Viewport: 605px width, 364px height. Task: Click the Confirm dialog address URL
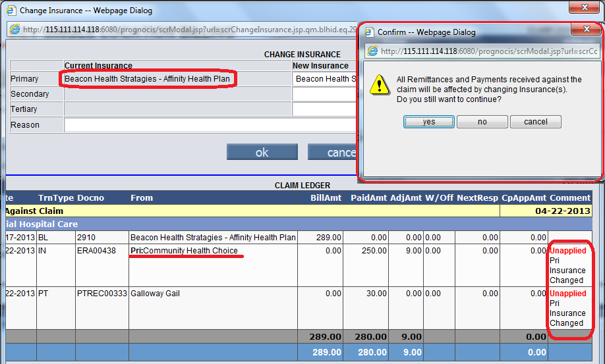point(489,51)
